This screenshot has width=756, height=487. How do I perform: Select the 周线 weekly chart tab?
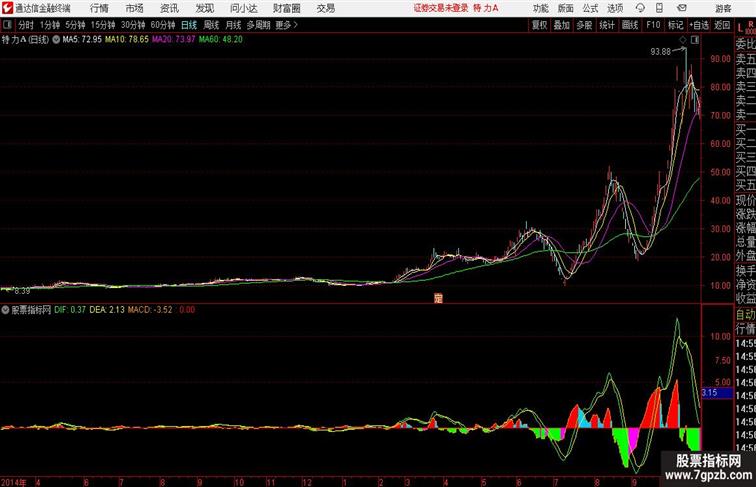click(x=211, y=25)
